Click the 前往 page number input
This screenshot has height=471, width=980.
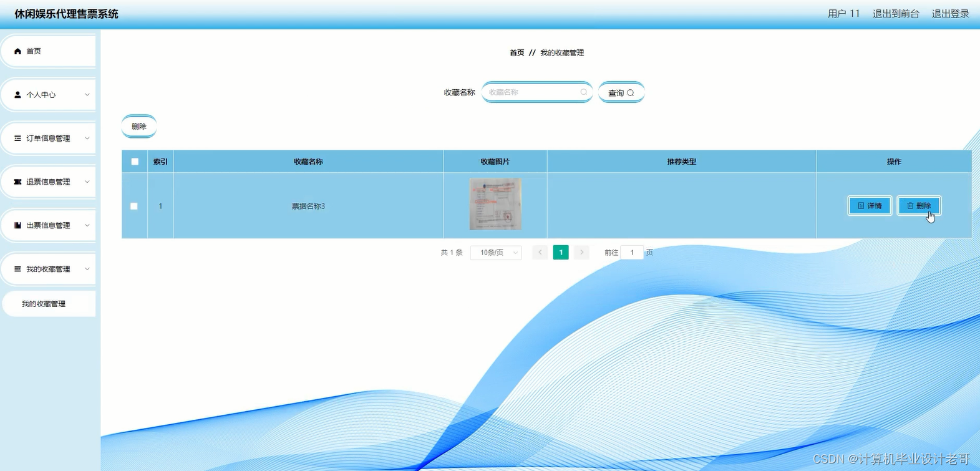click(632, 253)
